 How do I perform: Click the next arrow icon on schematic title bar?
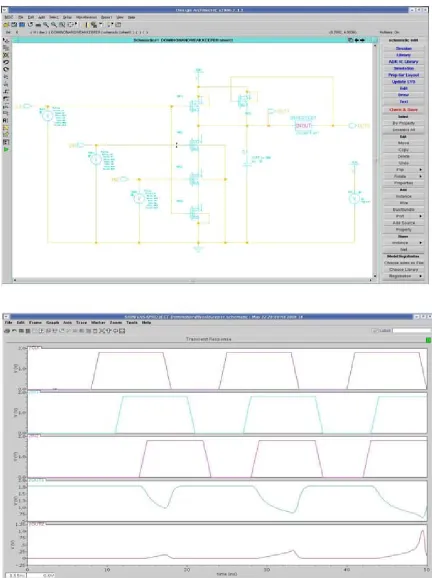(x=363, y=40)
